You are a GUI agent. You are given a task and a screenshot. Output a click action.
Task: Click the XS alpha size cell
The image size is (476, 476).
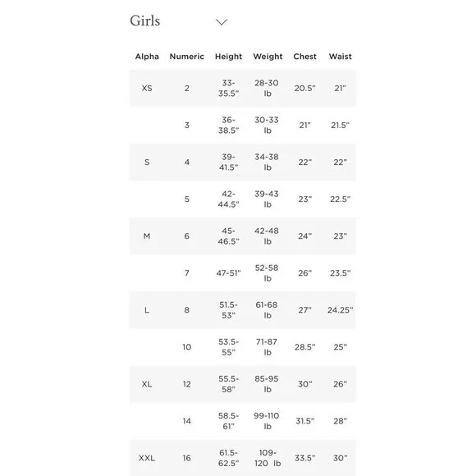click(147, 89)
